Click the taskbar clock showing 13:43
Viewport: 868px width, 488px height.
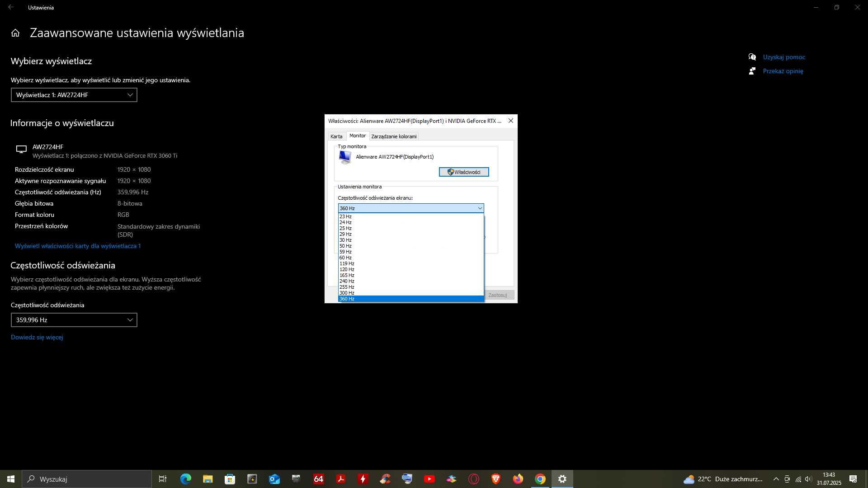[x=829, y=479]
